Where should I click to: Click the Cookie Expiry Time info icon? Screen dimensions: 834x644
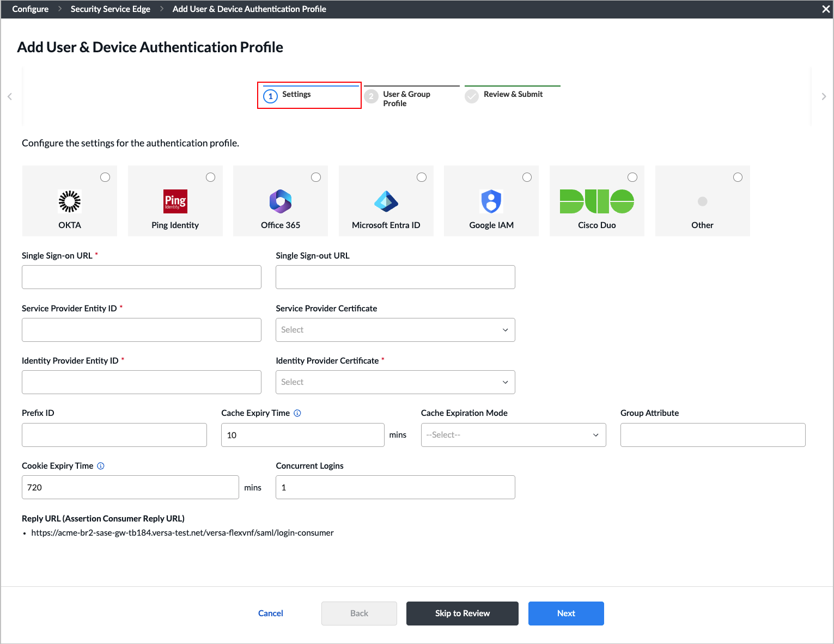pyautogui.click(x=100, y=465)
